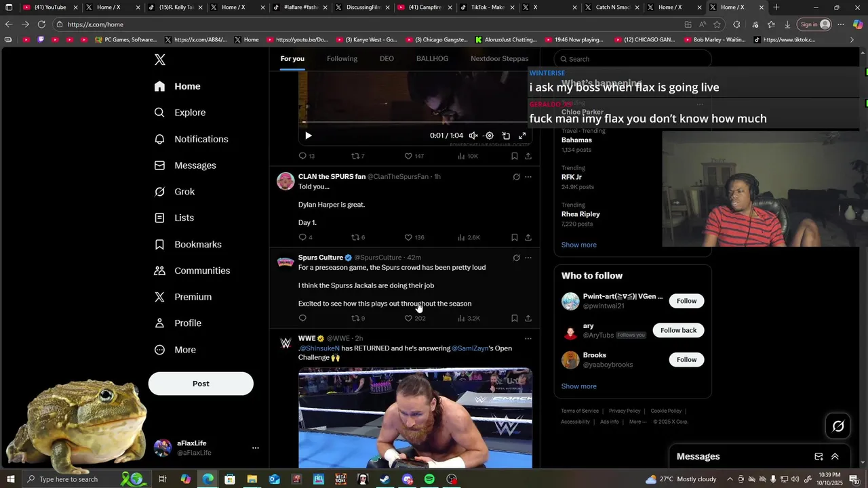
Task: Follow back the ary account
Action: pos(678,330)
